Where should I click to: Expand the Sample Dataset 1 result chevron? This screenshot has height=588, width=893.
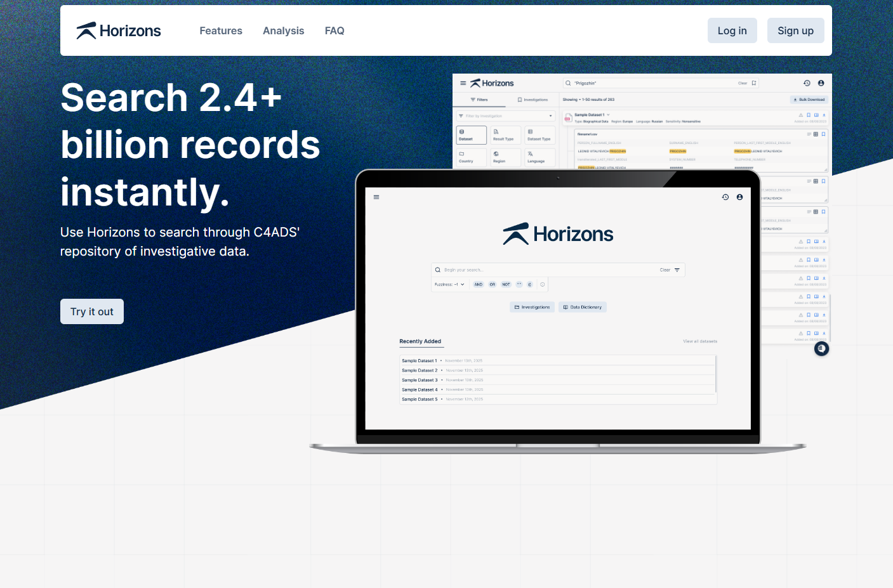tap(608, 115)
